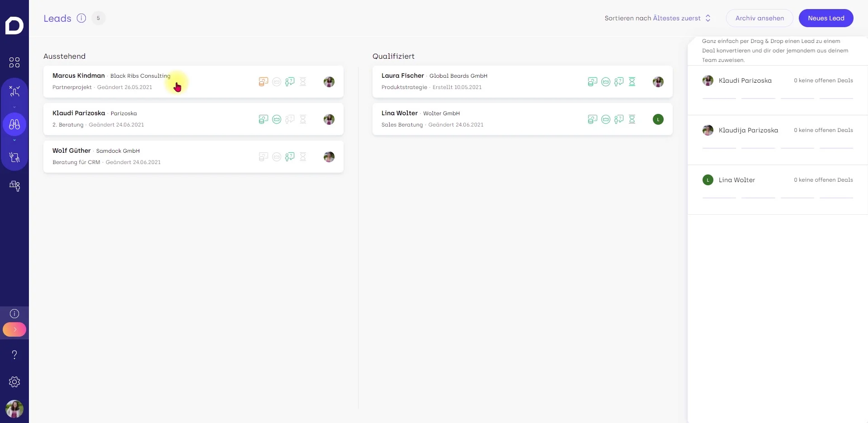Open the deals handover icon in sidebar
The height and width of the screenshot is (423, 868).
[14, 157]
